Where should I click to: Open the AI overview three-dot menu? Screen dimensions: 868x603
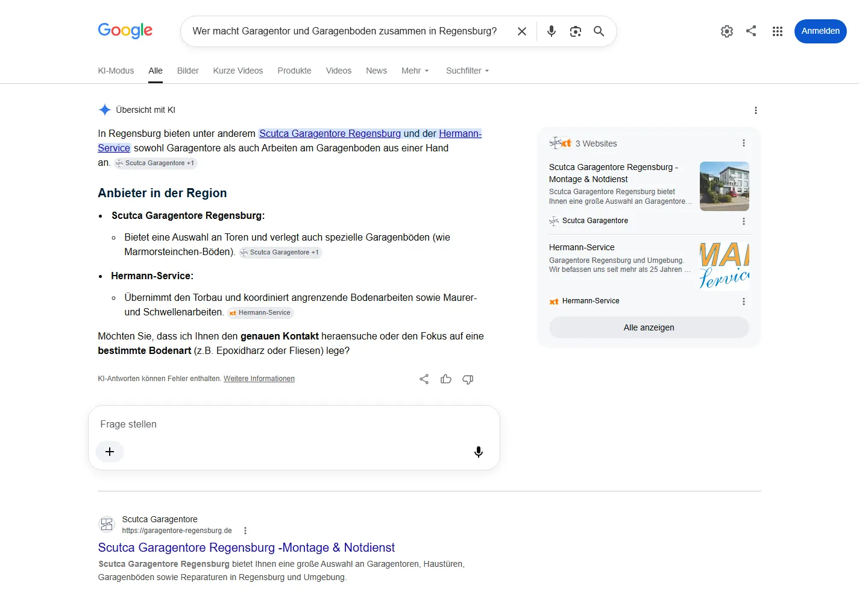pyautogui.click(x=756, y=110)
